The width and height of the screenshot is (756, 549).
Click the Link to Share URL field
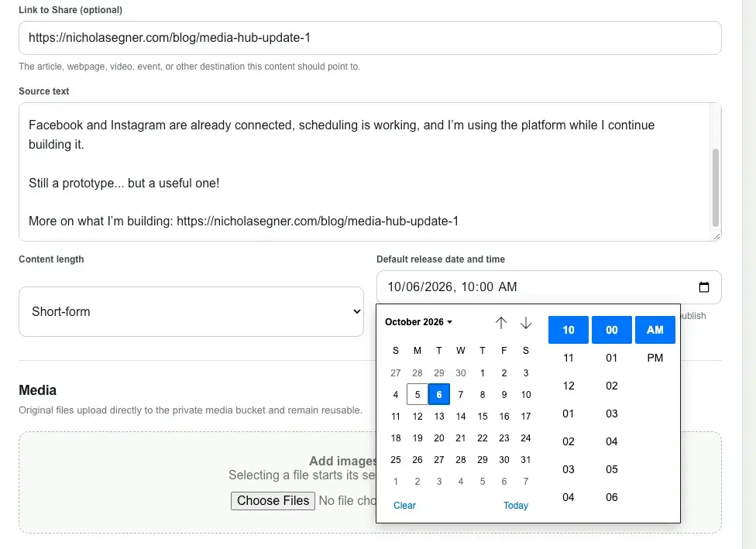coord(369,38)
